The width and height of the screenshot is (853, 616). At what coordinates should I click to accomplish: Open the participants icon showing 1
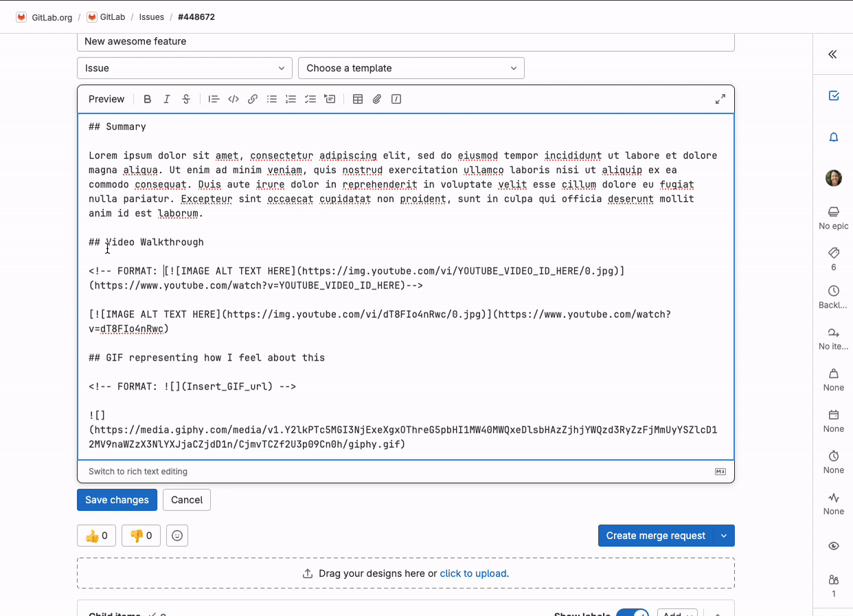[x=834, y=586]
